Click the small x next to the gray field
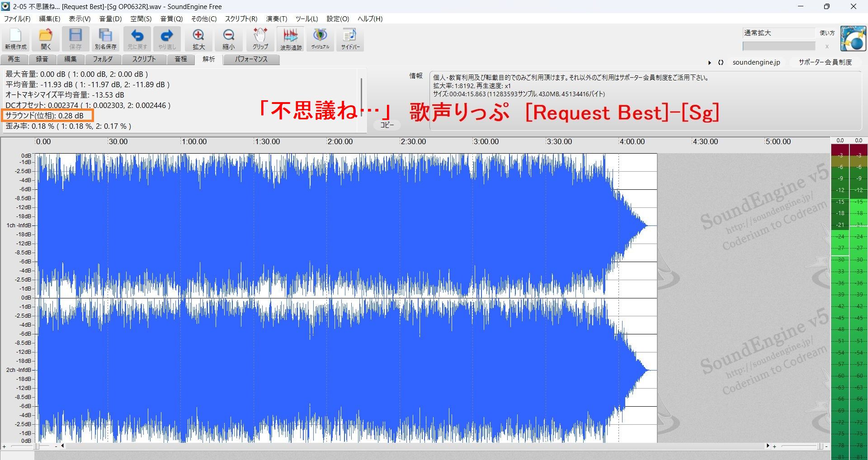 pos(827,46)
